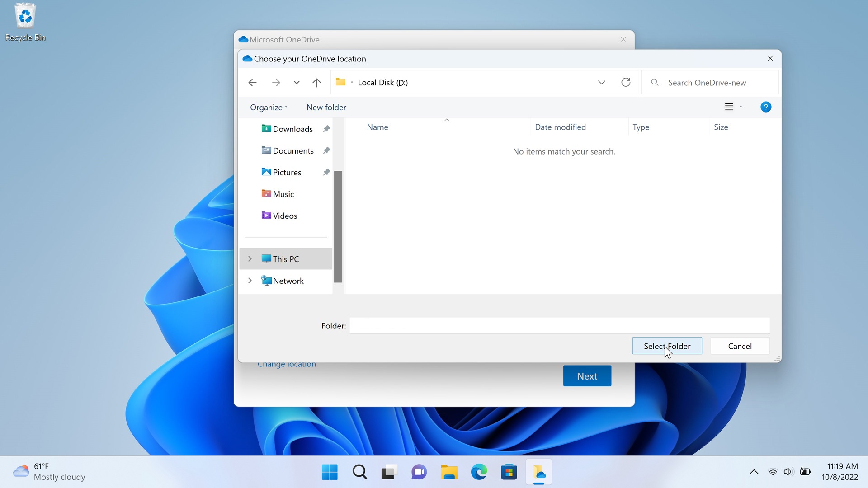Select Downloads in the navigation pane

tap(292, 129)
